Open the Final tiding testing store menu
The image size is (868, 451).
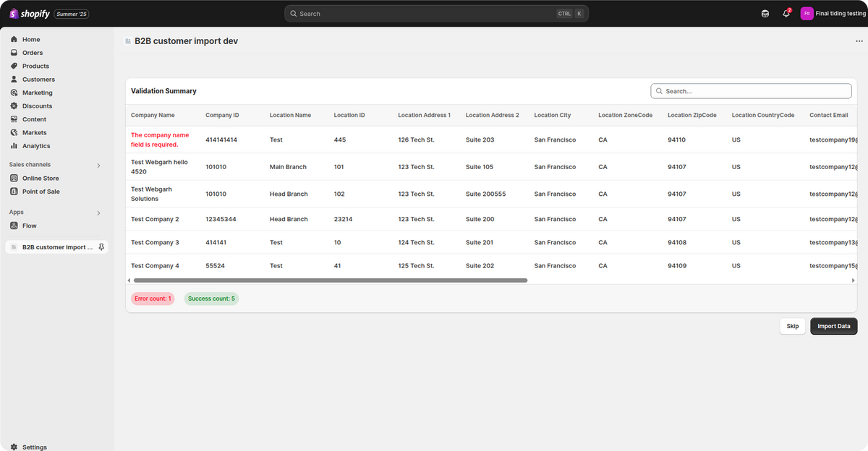click(832, 14)
